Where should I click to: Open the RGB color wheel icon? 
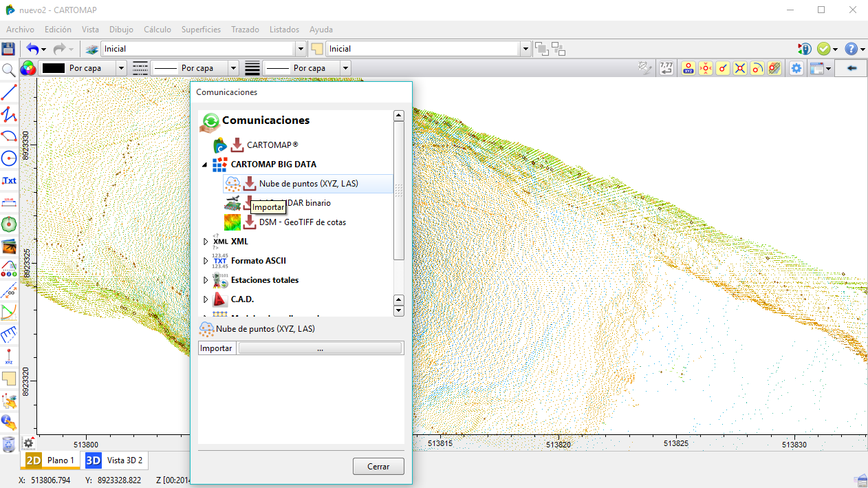28,68
